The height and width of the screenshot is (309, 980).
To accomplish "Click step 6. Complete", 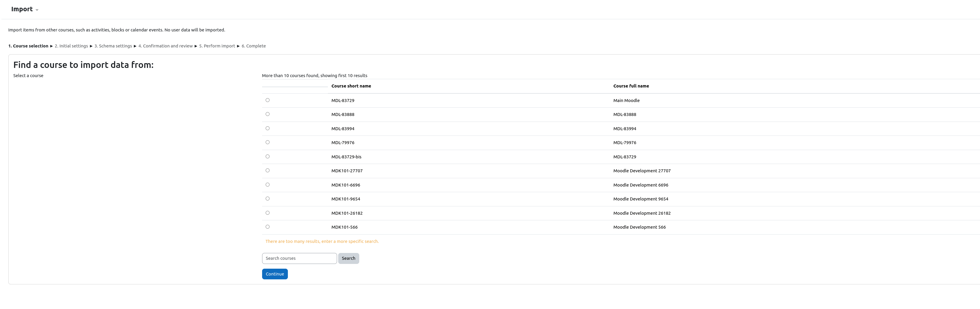I will (254, 46).
